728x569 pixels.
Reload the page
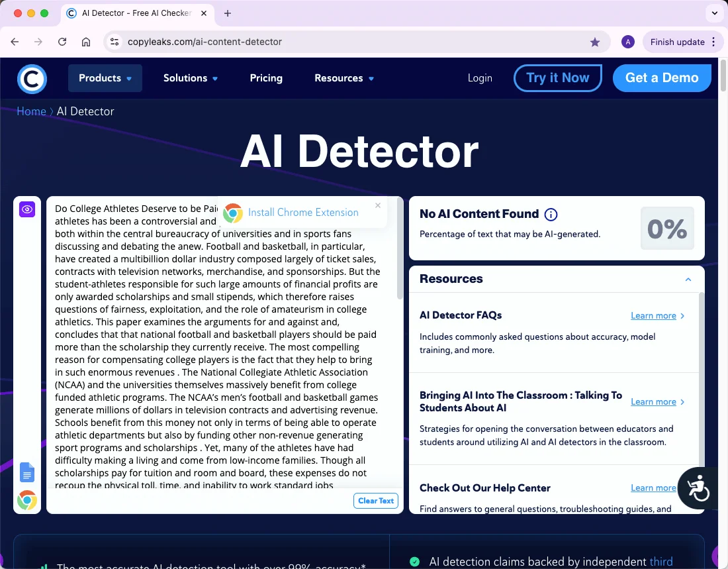tap(62, 42)
